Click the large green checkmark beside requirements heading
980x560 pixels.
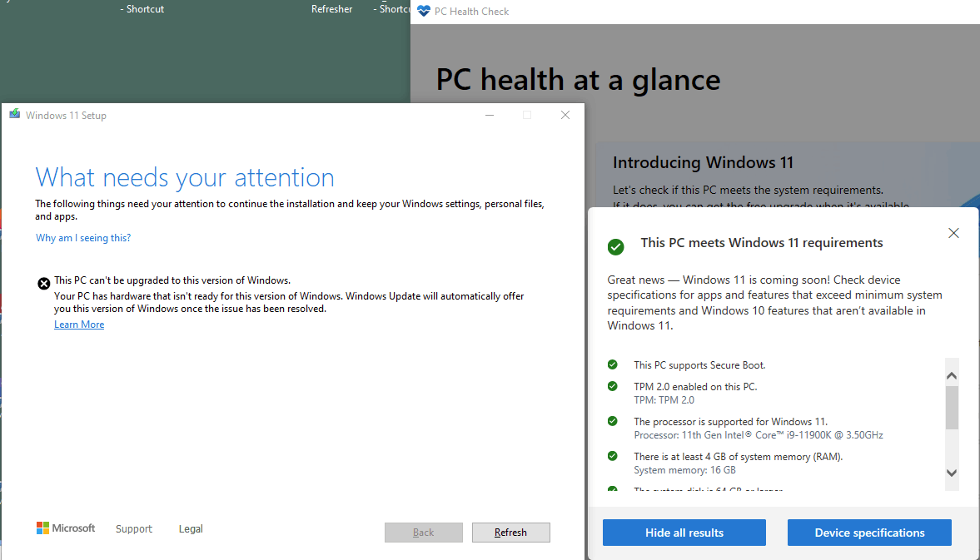pos(615,247)
